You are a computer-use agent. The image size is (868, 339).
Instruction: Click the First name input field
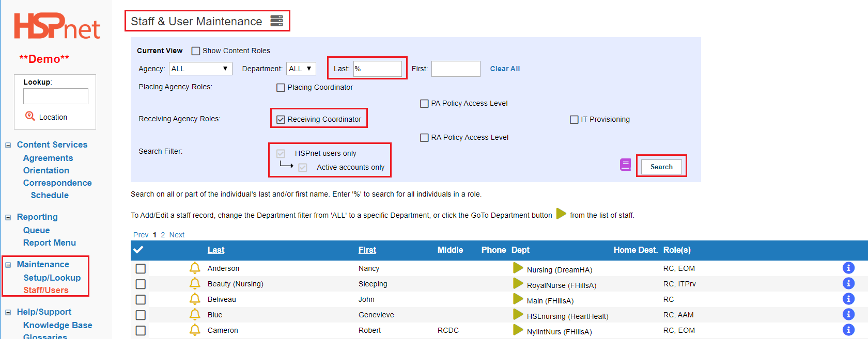[x=456, y=69]
